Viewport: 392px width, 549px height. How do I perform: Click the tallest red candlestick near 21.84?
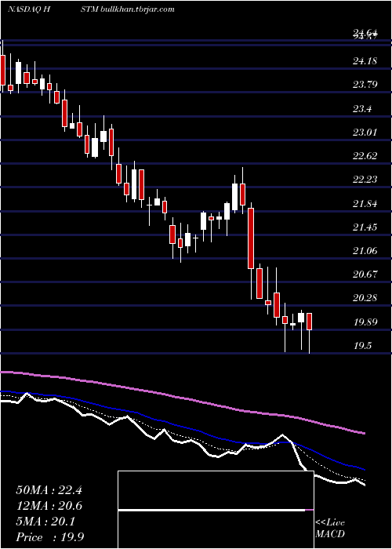click(x=251, y=238)
